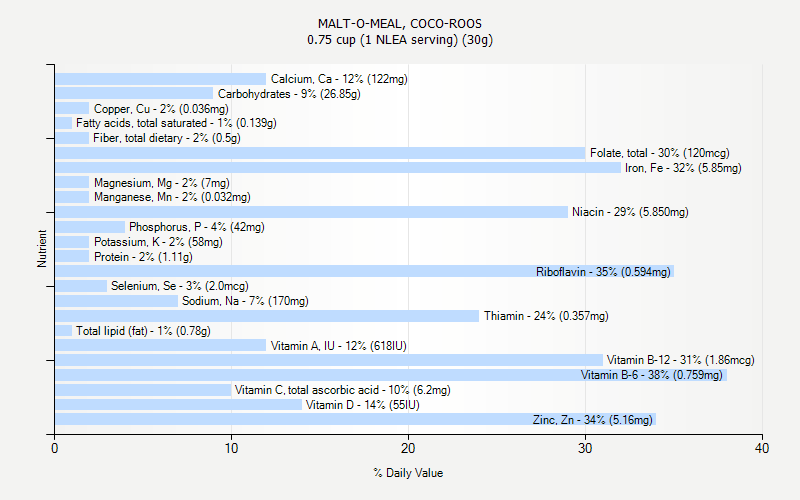Click the Vitamin B-6 - 38% label
The height and width of the screenshot is (500, 800).
tap(652, 375)
